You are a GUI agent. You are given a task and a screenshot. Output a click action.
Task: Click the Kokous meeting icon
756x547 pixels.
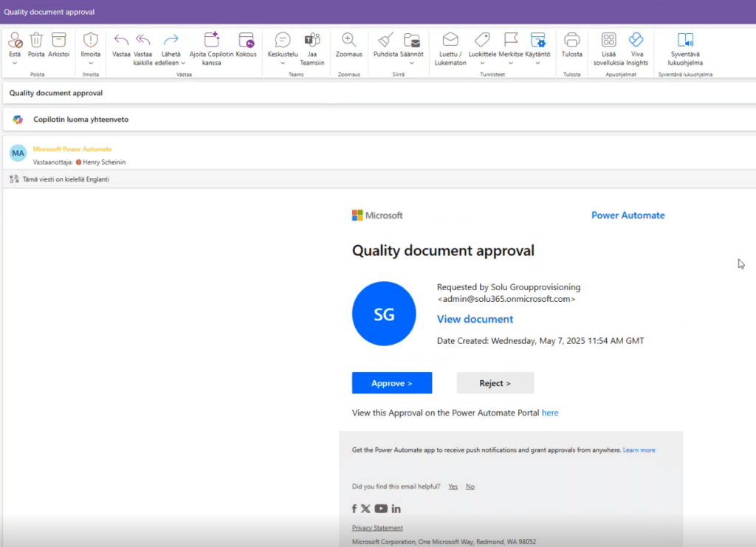click(x=246, y=40)
